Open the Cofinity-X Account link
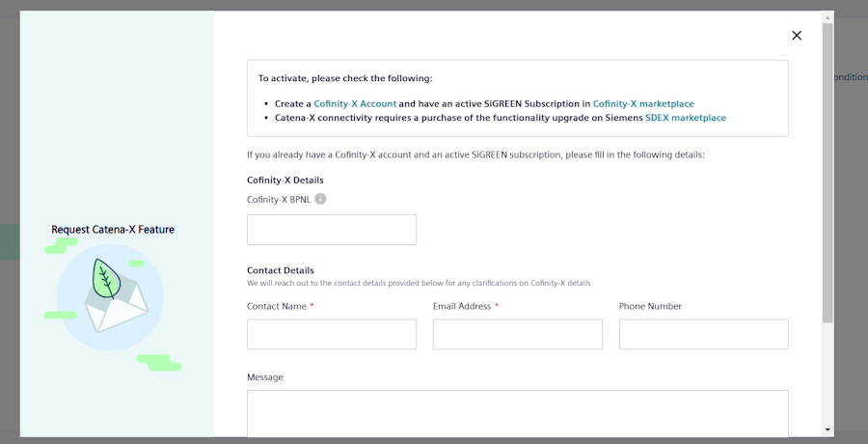This screenshot has width=868, height=444. pos(355,103)
